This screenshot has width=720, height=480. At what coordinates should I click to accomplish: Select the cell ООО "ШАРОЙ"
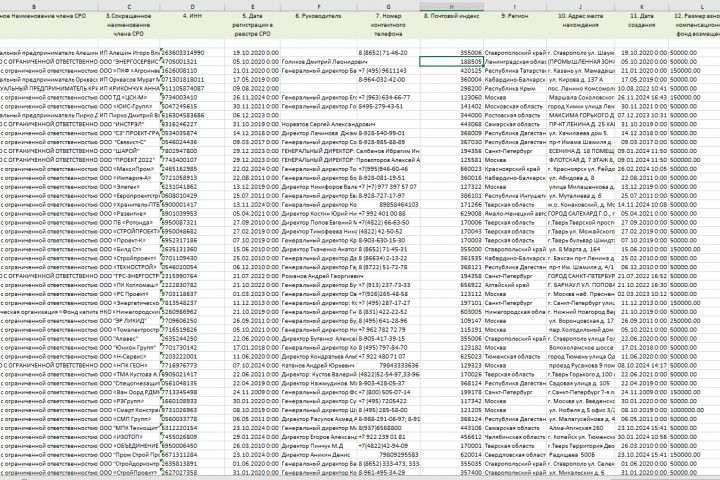129,151
